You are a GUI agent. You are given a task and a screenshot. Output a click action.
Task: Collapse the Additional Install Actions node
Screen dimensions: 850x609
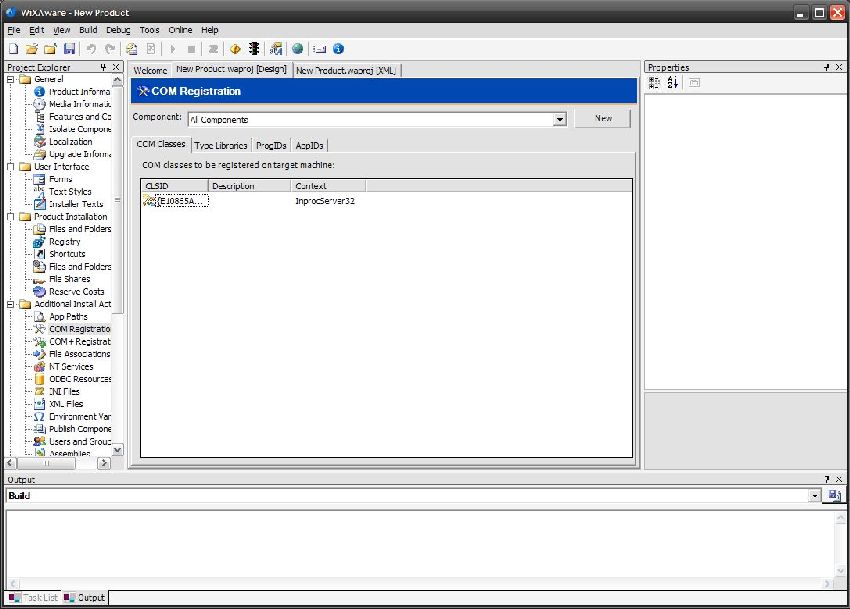click(10, 304)
